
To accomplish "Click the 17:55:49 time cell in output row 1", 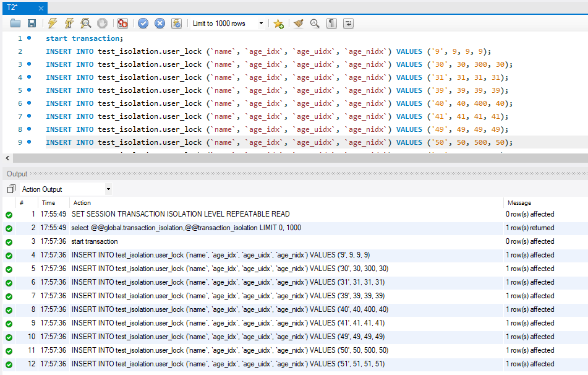I will click(x=53, y=214).
